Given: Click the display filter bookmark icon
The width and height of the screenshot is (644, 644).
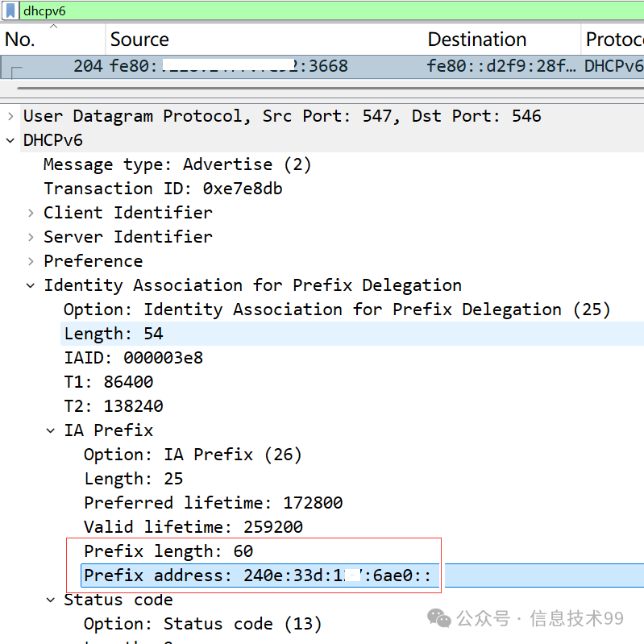Looking at the screenshot, I should [10, 11].
